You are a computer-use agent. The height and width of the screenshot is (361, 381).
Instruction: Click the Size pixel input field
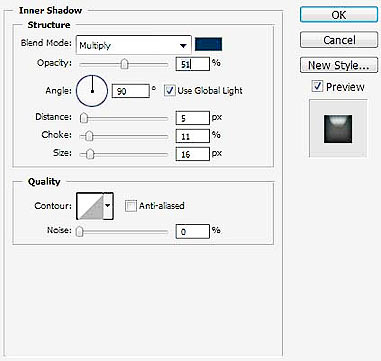[193, 154]
